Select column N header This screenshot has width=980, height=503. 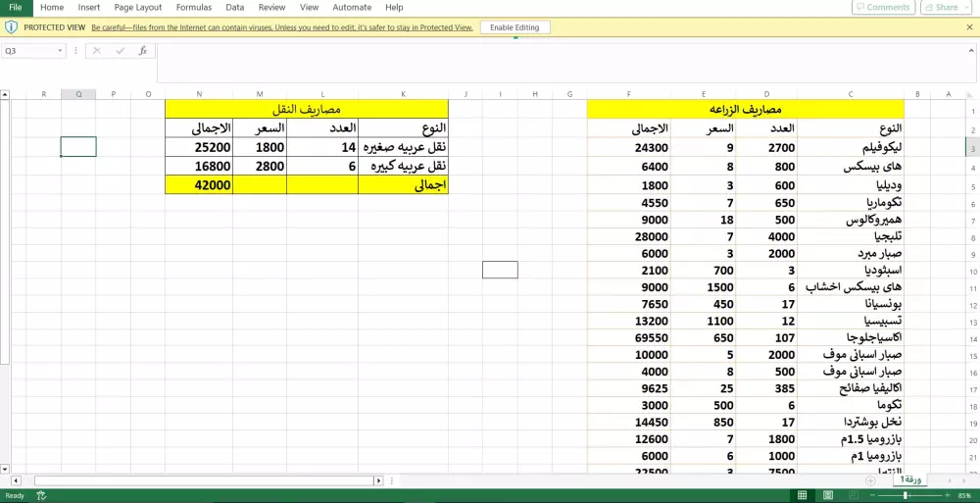click(199, 94)
